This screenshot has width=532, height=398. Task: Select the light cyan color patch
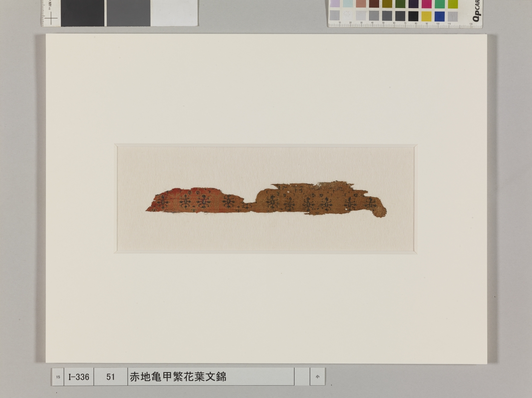point(348,3)
